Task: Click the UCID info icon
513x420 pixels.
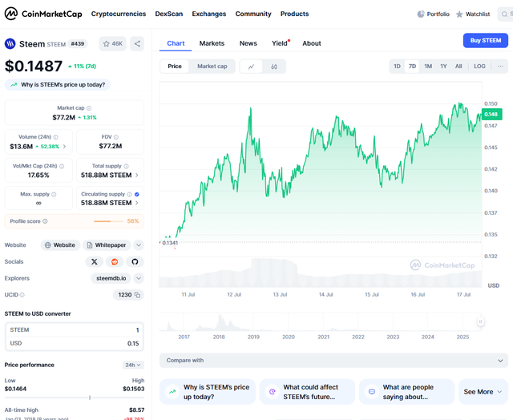Action: point(22,295)
